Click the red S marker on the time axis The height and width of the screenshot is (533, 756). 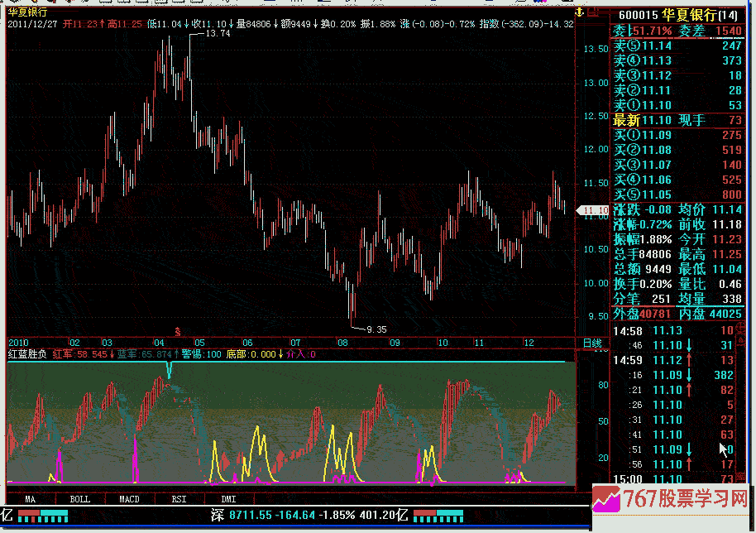coord(178,332)
